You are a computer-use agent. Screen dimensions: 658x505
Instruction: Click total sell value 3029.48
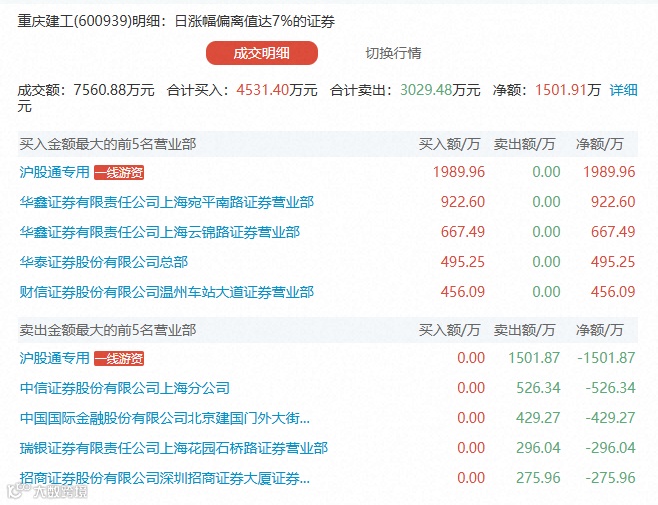pyautogui.click(x=426, y=90)
